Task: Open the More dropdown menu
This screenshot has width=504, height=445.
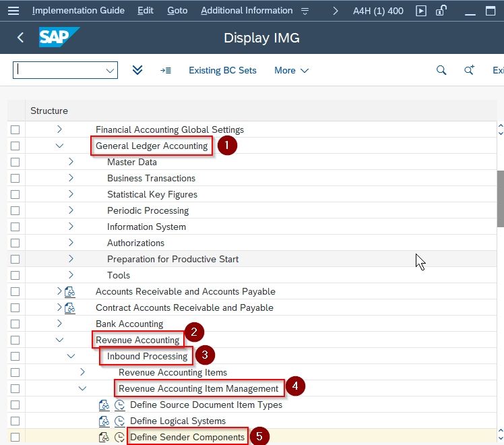Action: coord(291,70)
